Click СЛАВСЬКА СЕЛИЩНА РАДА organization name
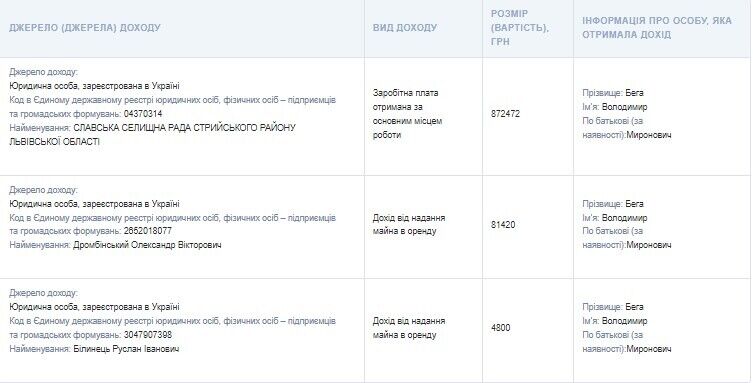The image size is (753, 383). [152, 135]
